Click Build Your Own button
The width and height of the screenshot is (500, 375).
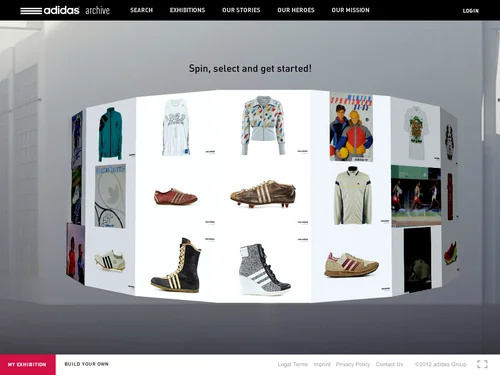point(87,364)
